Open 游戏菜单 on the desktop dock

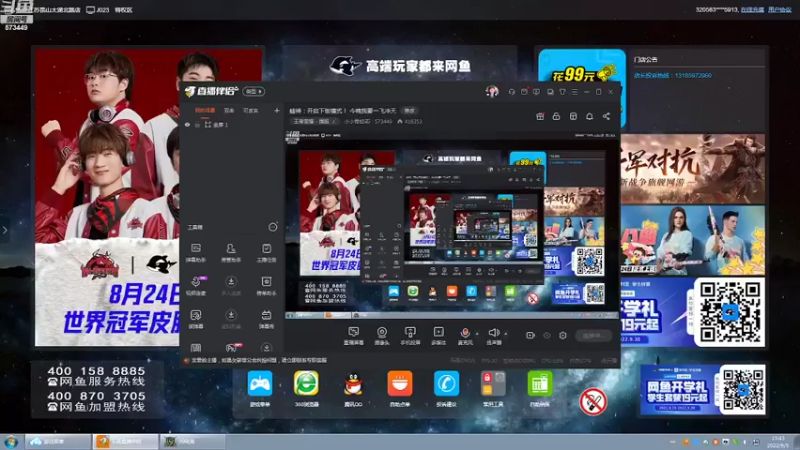[x=260, y=389]
